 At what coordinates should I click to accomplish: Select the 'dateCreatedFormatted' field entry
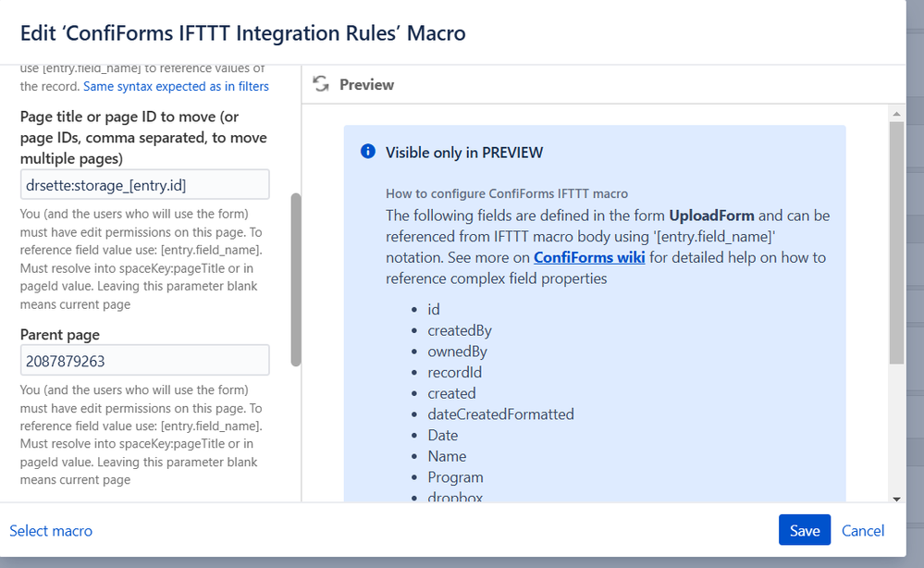click(501, 414)
